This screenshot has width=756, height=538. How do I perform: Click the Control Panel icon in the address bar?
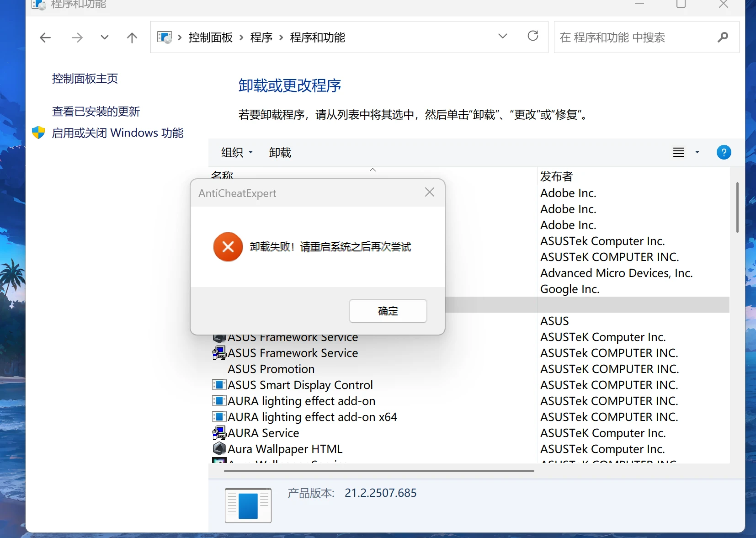tap(165, 37)
